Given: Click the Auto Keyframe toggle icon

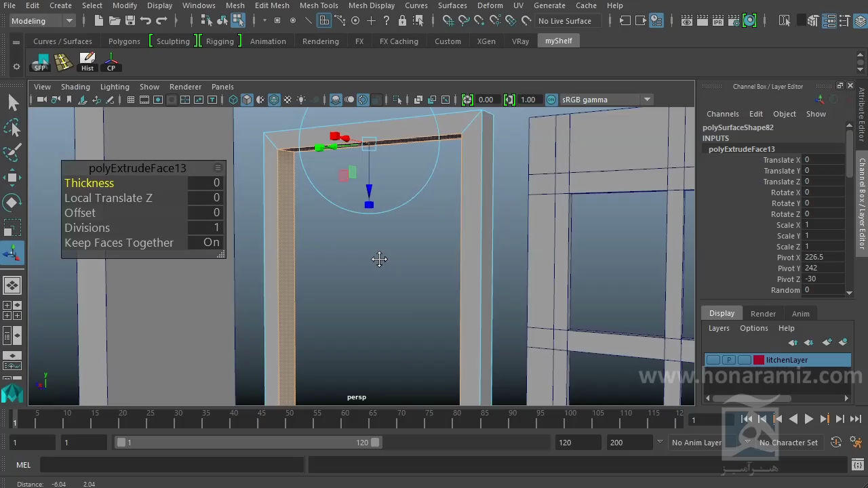Looking at the screenshot, I should pyautogui.click(x=836, y=443).
